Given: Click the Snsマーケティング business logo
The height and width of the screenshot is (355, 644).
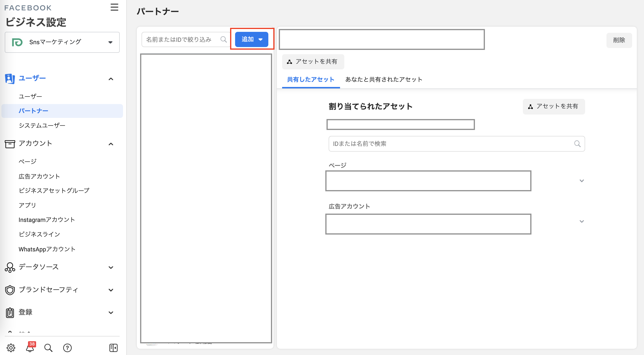Looking at the screenshot, I should [x=17, y=42].
